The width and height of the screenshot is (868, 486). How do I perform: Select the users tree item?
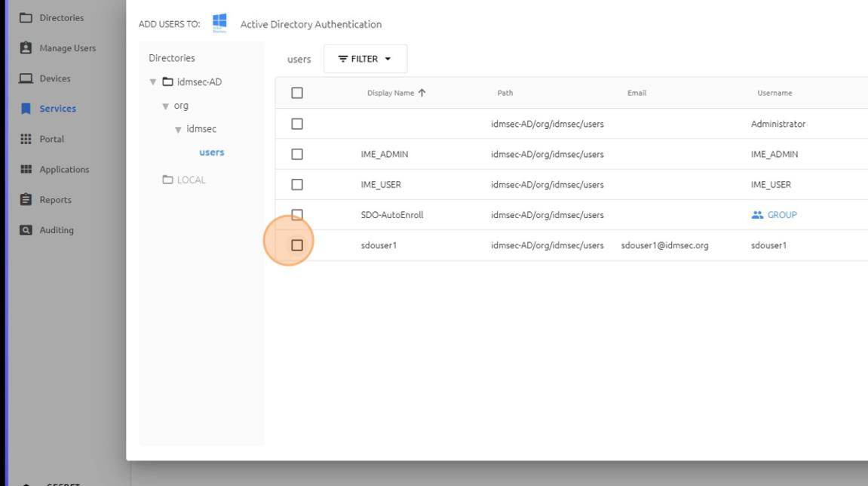(211, 152)
